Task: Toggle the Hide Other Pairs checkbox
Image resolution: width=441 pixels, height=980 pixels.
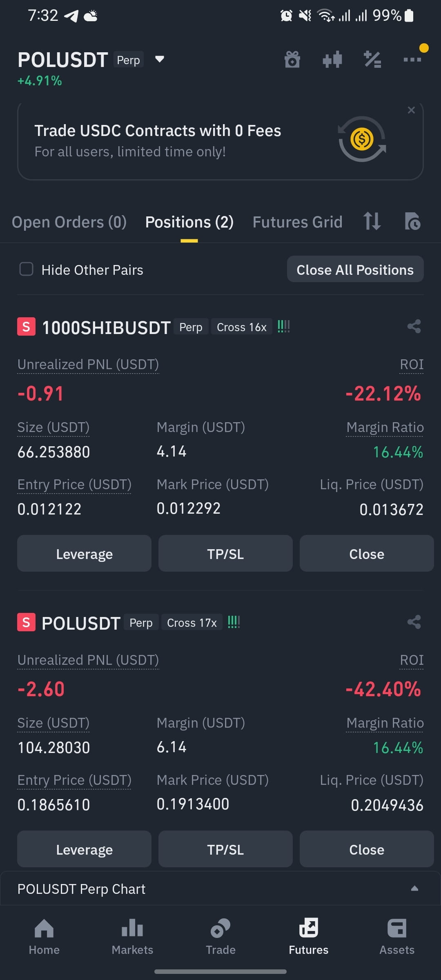Action: click(x=27, y=269)
